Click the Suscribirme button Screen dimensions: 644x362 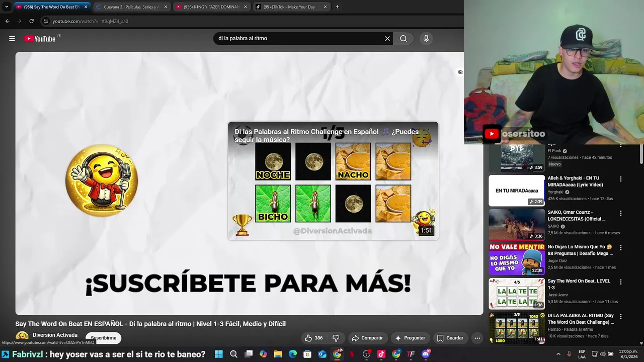pyautogui.click(x=104, y=338)
